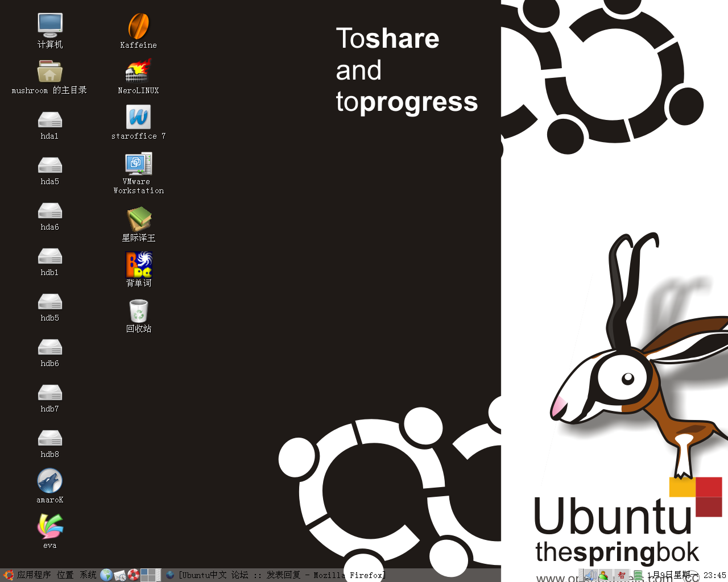Image resolution: width=728 pixels, height=582 pixels.
Task: Click the 1月9日星期一 23:45 date clock
Action: pos(686,575)
